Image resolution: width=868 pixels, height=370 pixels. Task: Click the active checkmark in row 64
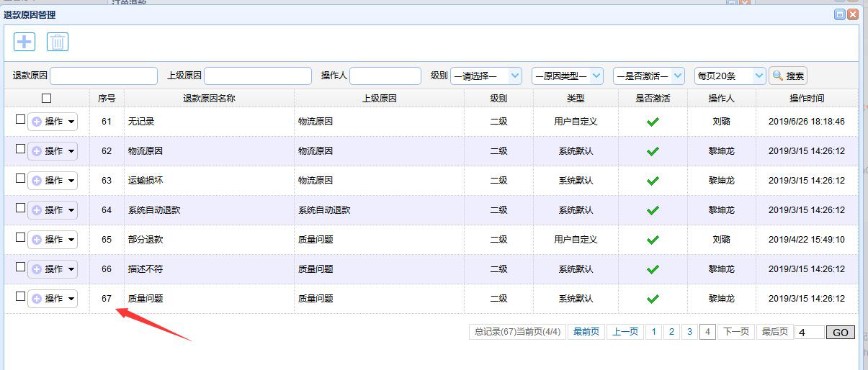(x=653, y=210)
